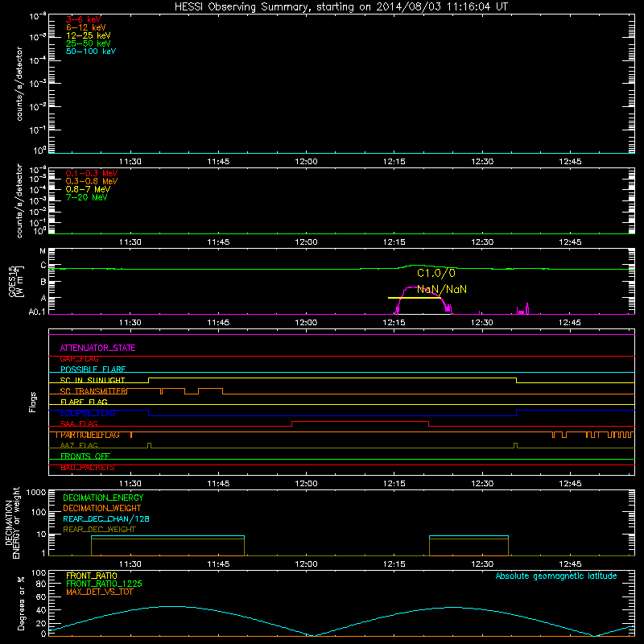Click the 1000 label on decimation axis

tap(36, 493)
